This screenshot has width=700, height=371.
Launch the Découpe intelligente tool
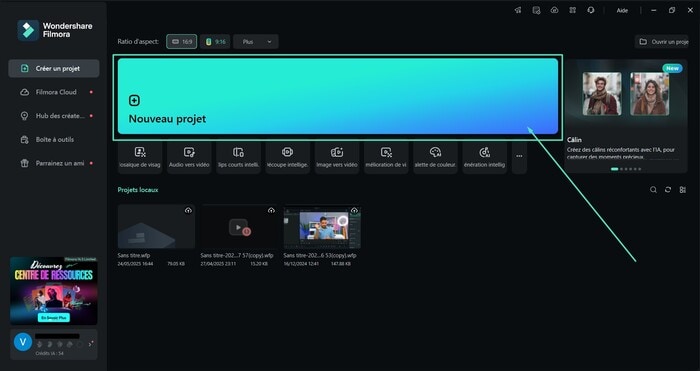pyautogui.click(x=288, y=157)
